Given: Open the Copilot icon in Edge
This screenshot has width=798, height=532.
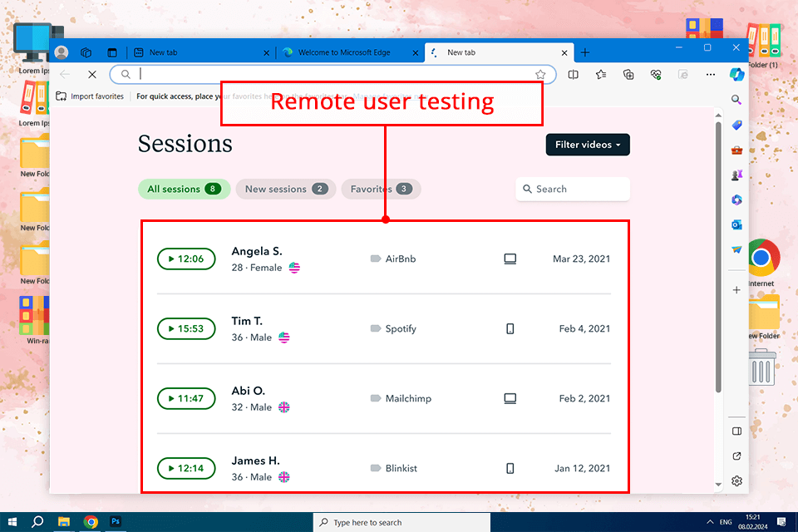Looking at the screenshot, I should tap(737, 75).
